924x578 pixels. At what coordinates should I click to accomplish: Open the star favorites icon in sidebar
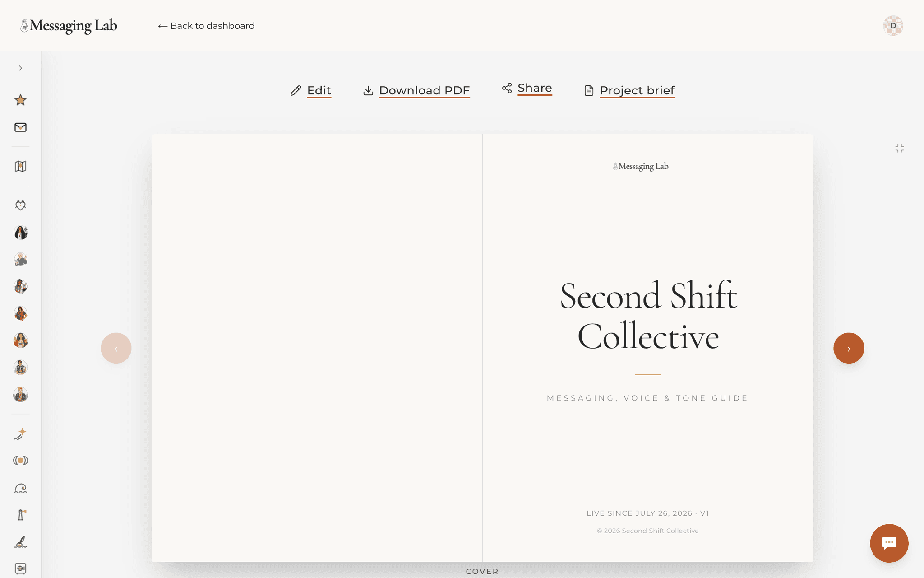click(x=20, y=100)
